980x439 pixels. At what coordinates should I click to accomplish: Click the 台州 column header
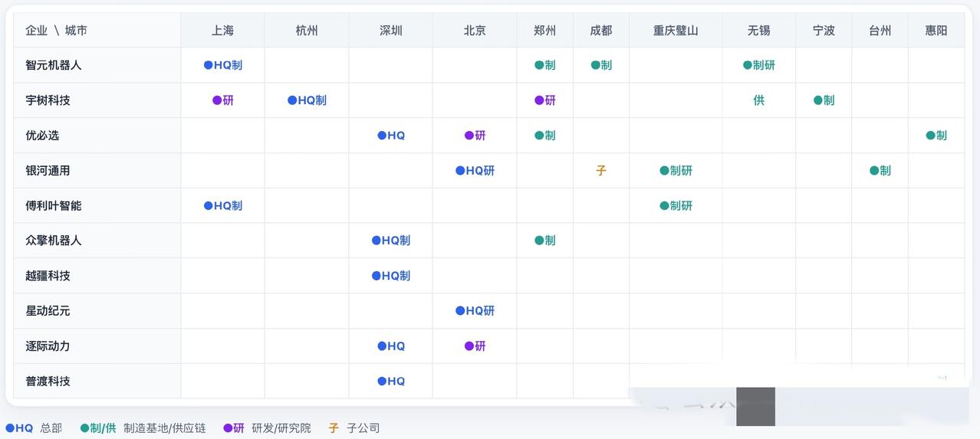(x=880, y=31)
